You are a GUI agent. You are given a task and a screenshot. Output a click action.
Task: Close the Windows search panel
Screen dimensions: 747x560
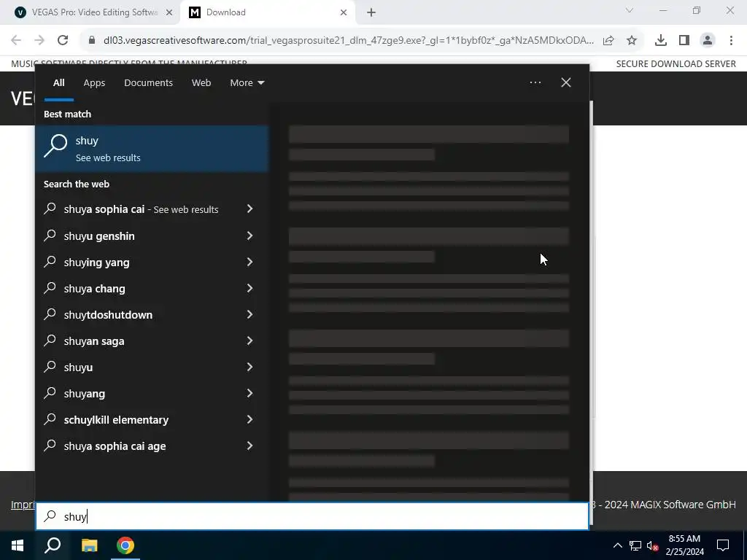coord(565,82)
